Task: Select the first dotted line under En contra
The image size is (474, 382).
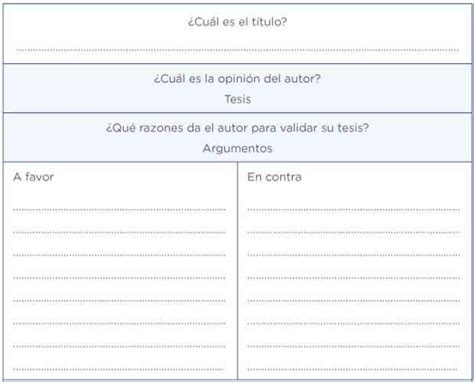Action: pyautogui.click(x=354, y=210)
